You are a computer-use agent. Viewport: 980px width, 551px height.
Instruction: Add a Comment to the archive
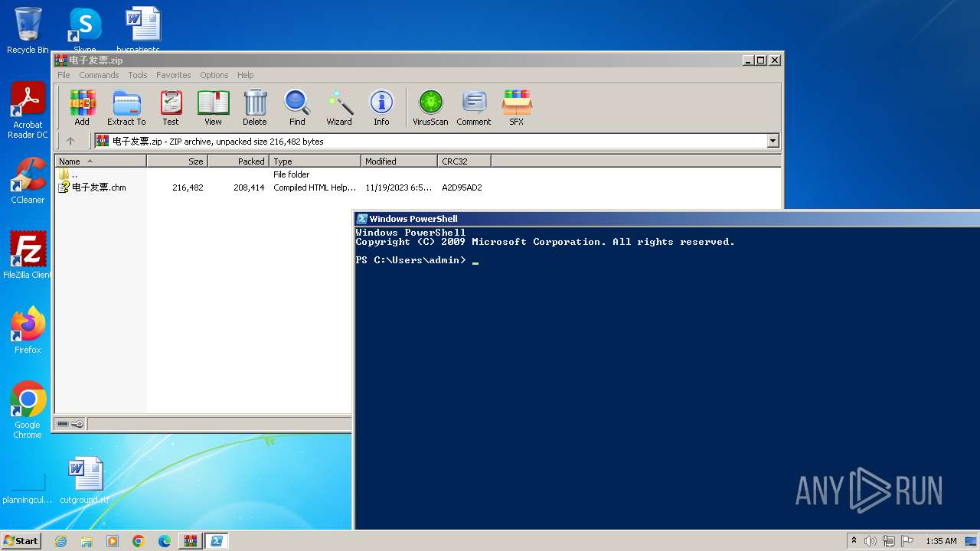[x=474, y=107]
